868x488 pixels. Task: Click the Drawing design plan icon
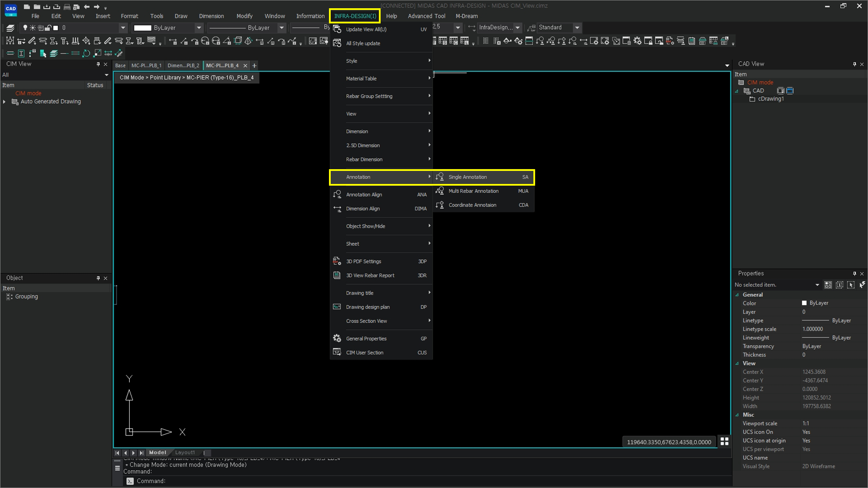tap(337, 307)
